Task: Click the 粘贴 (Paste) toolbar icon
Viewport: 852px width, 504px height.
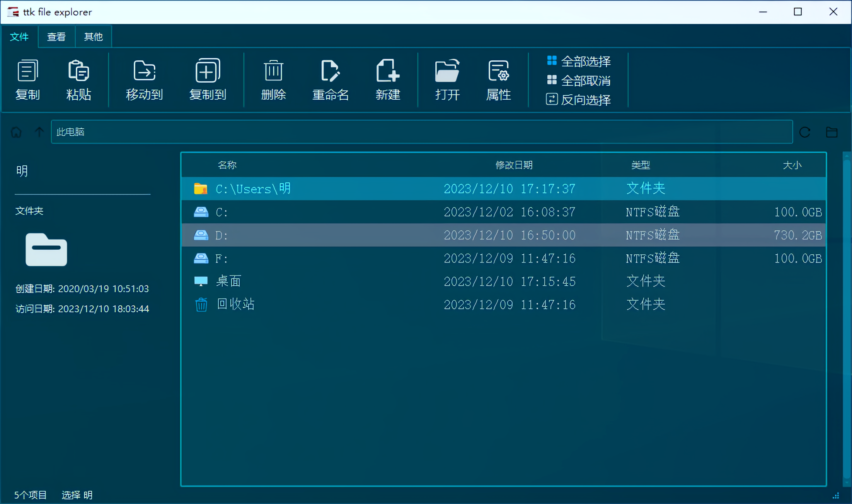Action: [x=78, y=71]
